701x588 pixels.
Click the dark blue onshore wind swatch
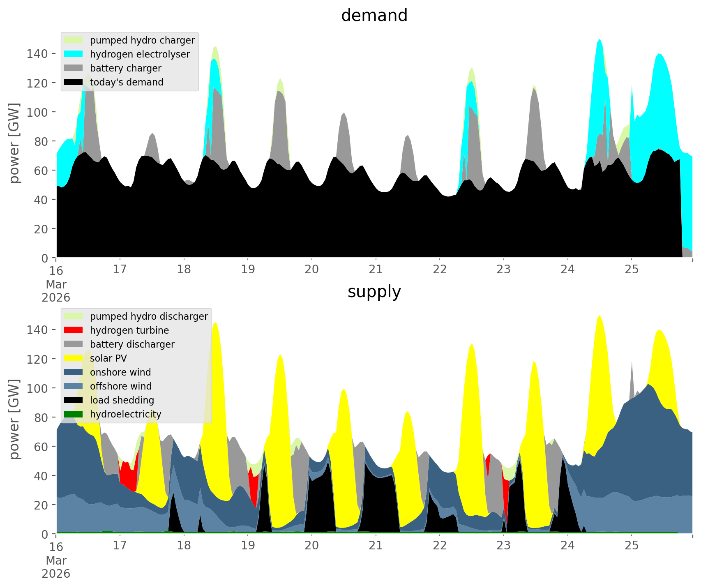tap(74, 372)
